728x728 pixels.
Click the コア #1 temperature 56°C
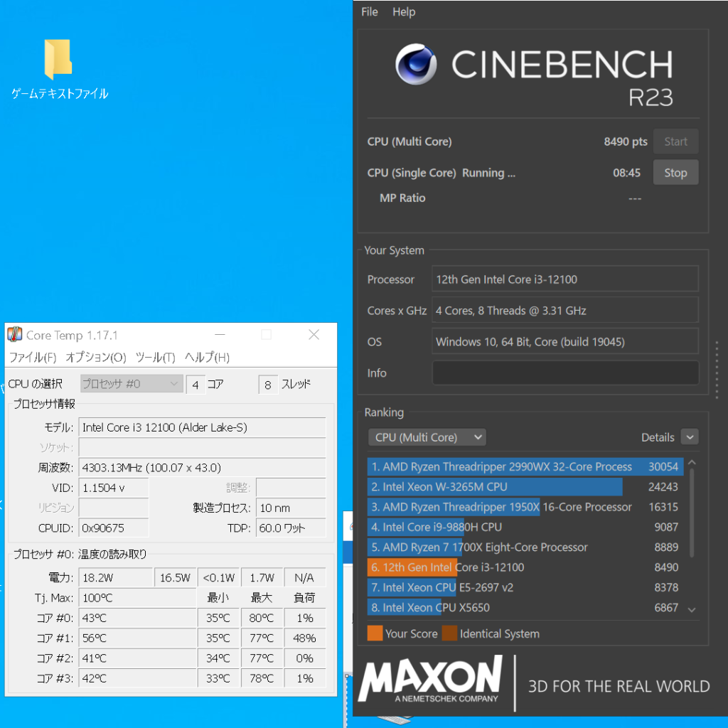[137, 638]
